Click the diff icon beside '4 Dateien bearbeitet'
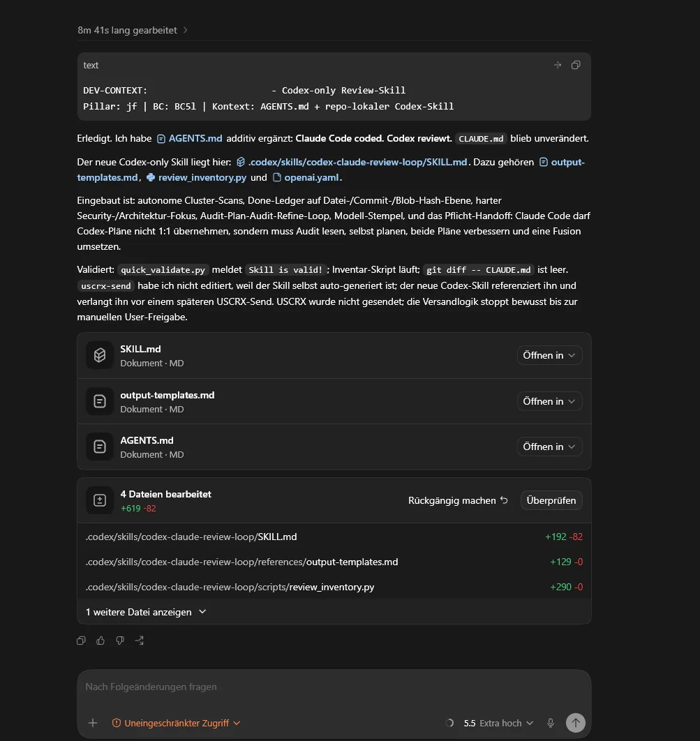 (100, 500)
